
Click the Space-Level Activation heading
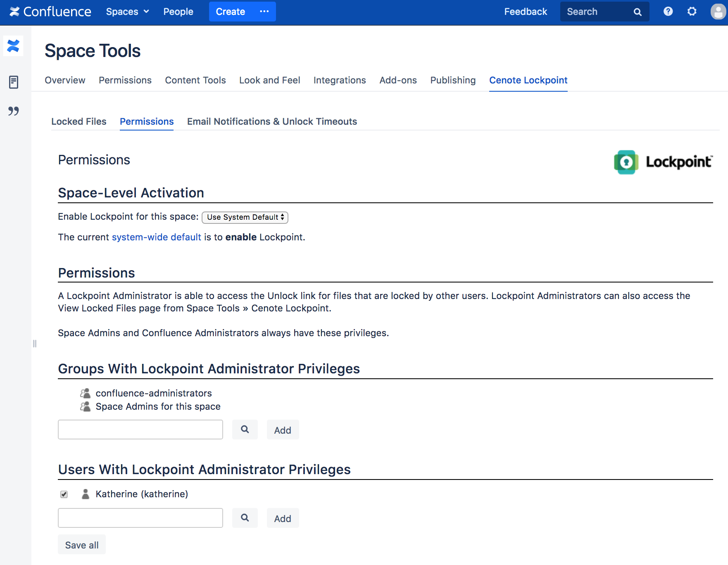[x=131, y=193]
